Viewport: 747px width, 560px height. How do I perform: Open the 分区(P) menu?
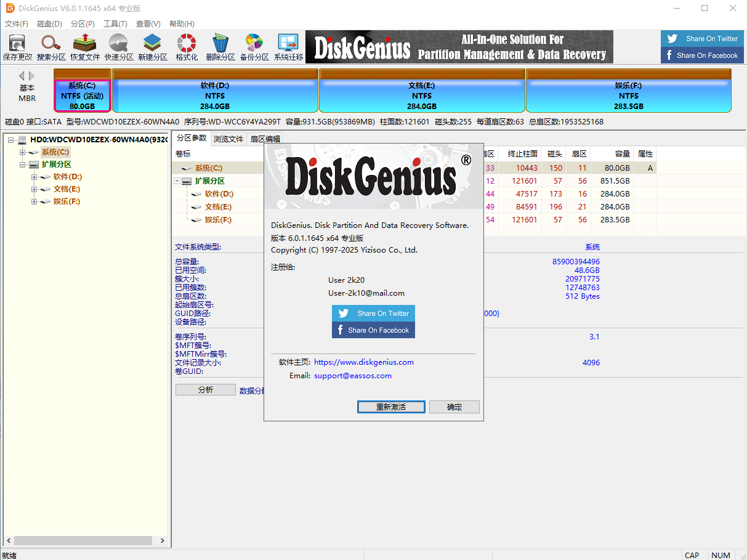[83, 23]
